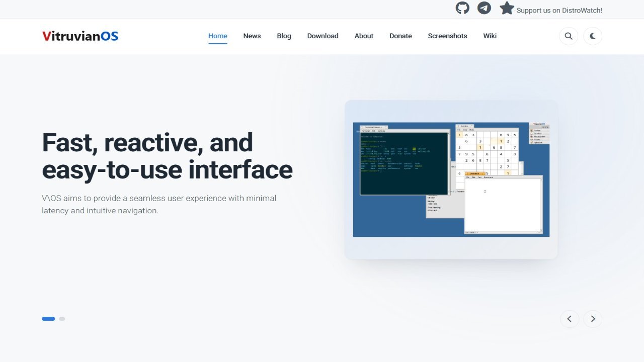This screenshot has width=644, height=362.
Task: Open the Telegram icon link
Action: point(484,8)
